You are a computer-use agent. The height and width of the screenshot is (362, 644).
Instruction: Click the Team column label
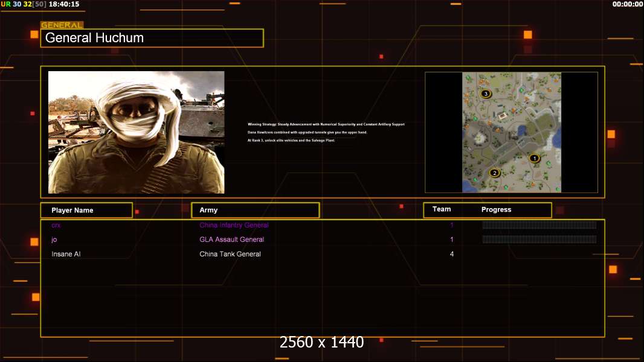point(442,209)
